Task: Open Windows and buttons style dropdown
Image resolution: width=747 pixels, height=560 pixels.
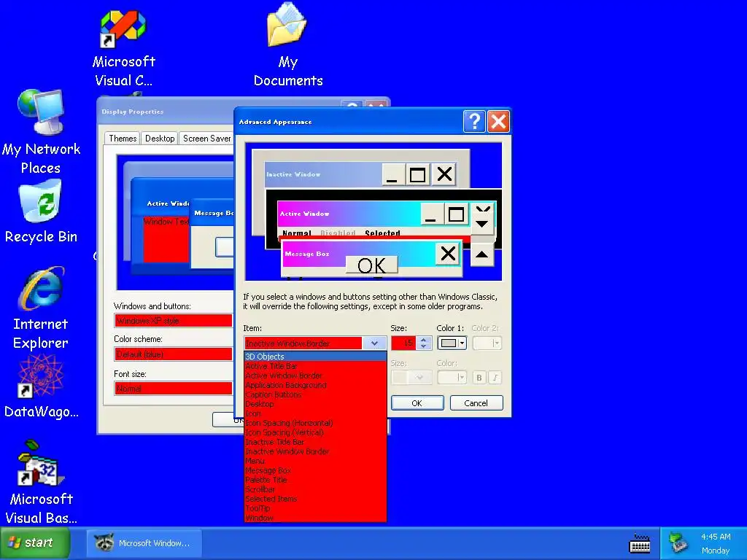Action: (174, 321)
